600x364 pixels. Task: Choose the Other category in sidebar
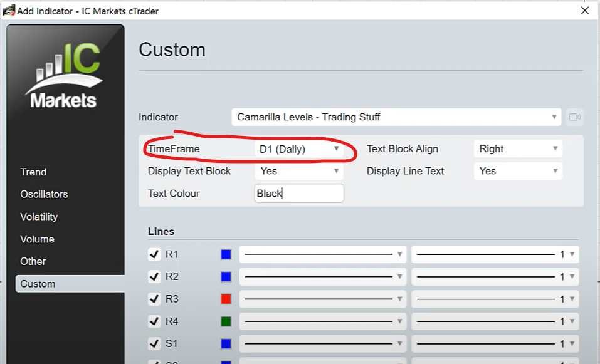pos(33,261)
